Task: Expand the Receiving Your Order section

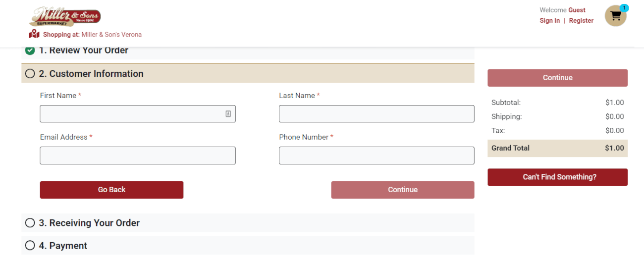Action: (x=248, y=223)
